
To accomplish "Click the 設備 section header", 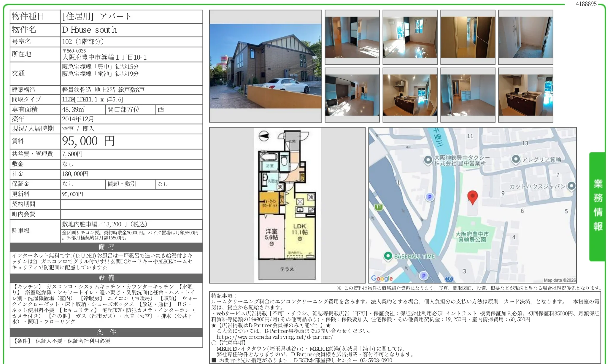I will pos(107,278).
